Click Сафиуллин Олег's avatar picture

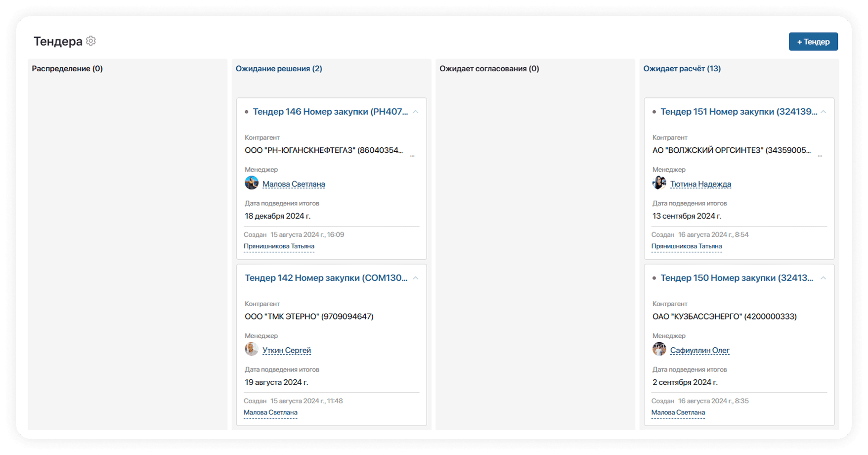pyautogui.click(x=659, y=349)
